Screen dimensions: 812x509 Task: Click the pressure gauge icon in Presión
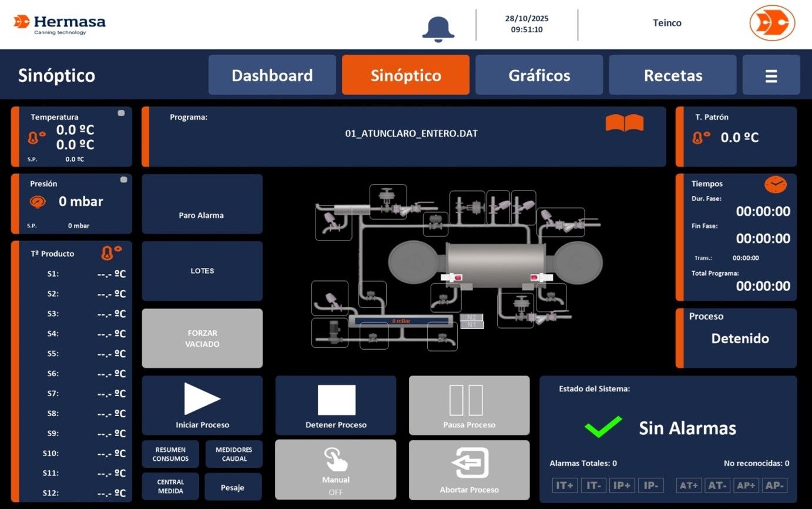[x=38, y=202]
